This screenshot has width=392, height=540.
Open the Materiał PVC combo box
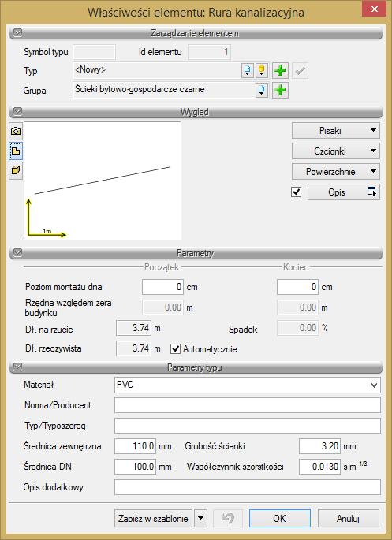click(x=248, y=385)
